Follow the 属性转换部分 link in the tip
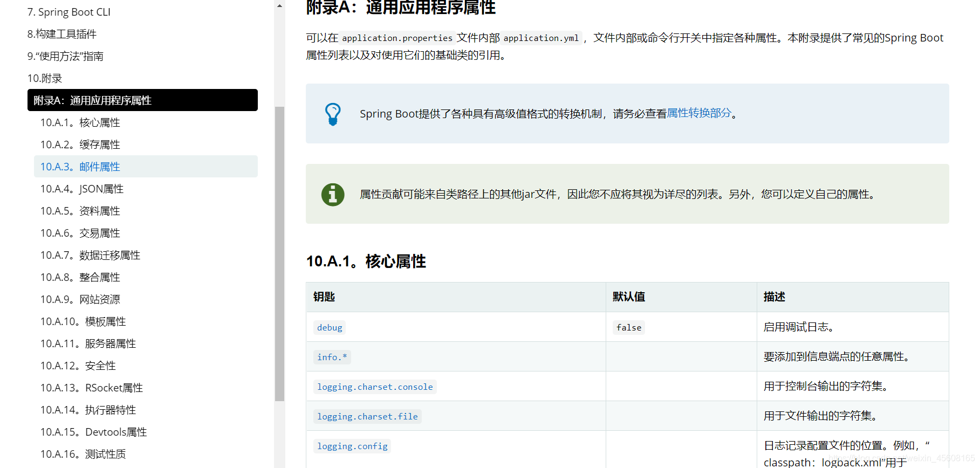This screenshot has width=980, height=468. point(699,113)
